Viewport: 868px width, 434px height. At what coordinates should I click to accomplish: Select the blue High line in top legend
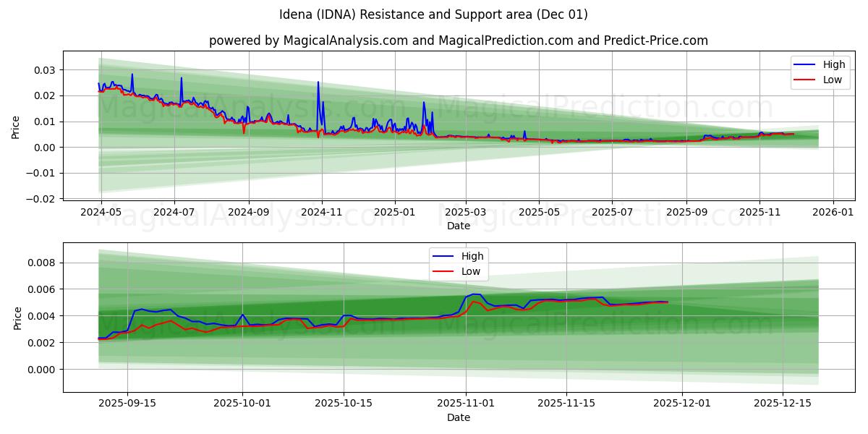click(x=804, y=64)
